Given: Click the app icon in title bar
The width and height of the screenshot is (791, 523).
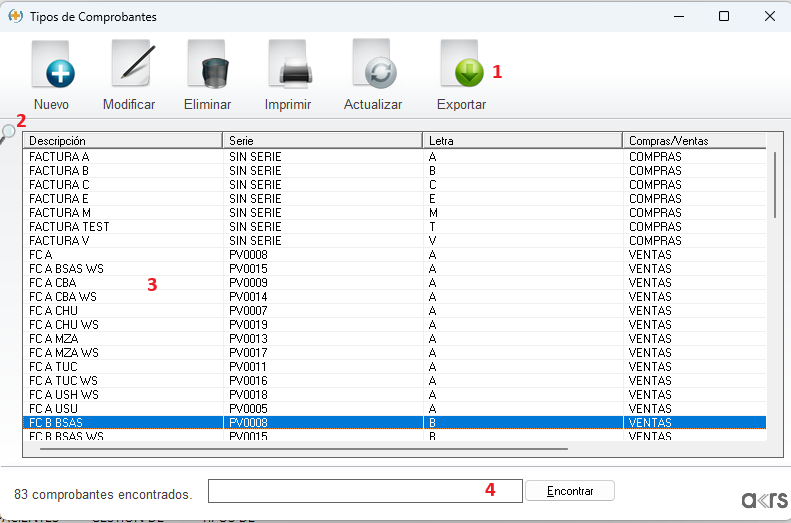Looking at the screenshot, I should click(x=15, y=16).
